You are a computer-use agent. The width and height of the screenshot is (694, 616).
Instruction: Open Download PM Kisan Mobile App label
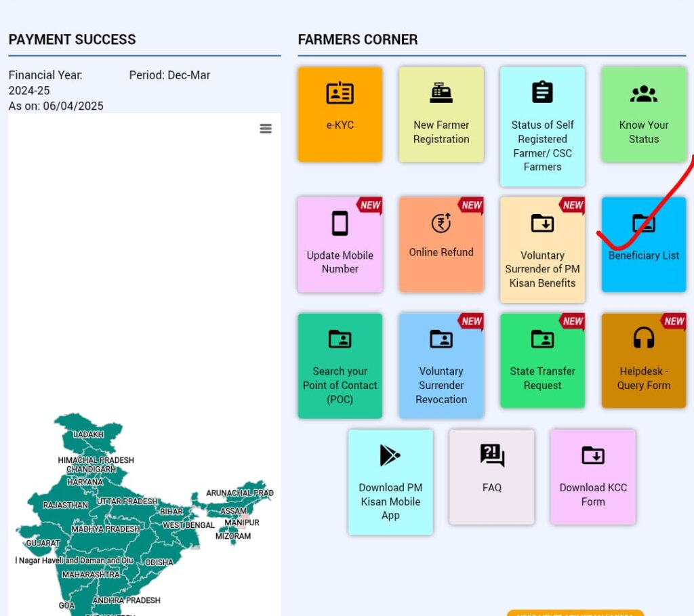pos(390,501)
